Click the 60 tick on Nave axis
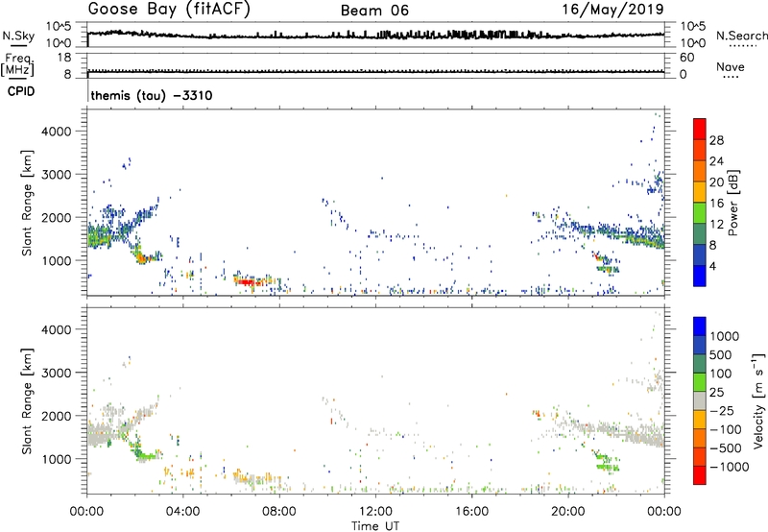 686,58
